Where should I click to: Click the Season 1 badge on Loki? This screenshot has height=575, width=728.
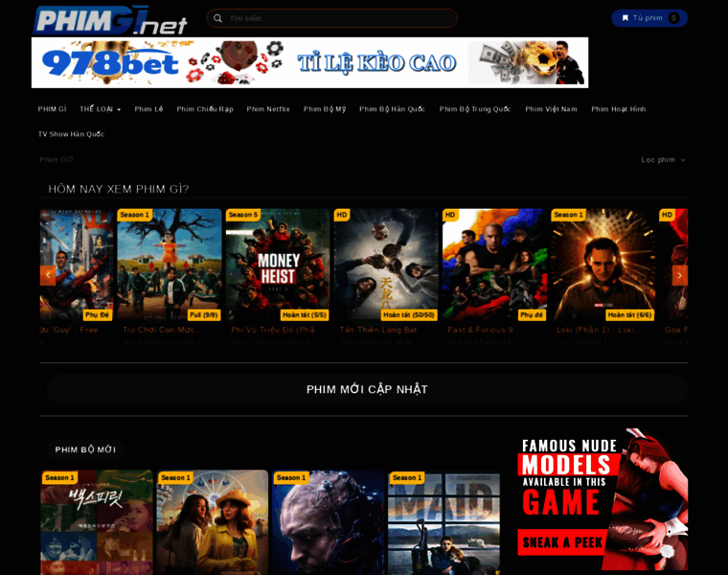568,215
